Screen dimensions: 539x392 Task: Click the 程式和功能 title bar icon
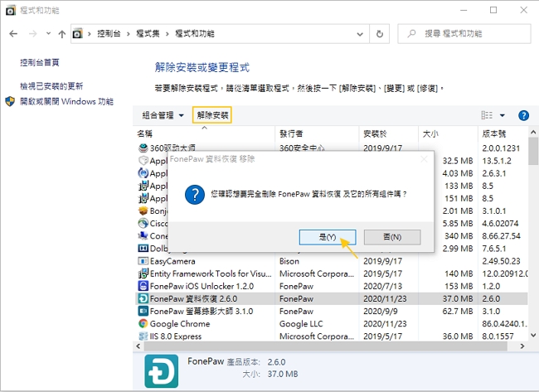11,10
